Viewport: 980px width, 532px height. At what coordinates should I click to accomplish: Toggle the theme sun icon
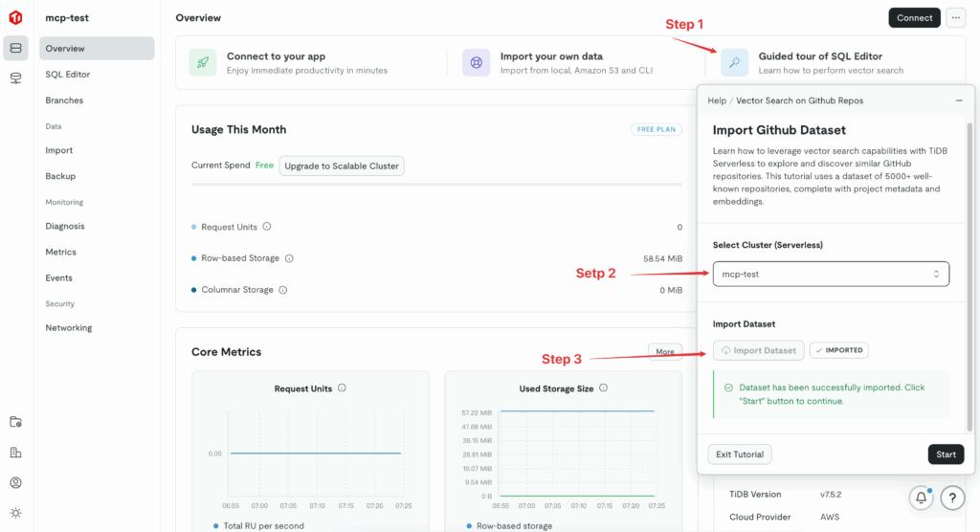15,513
